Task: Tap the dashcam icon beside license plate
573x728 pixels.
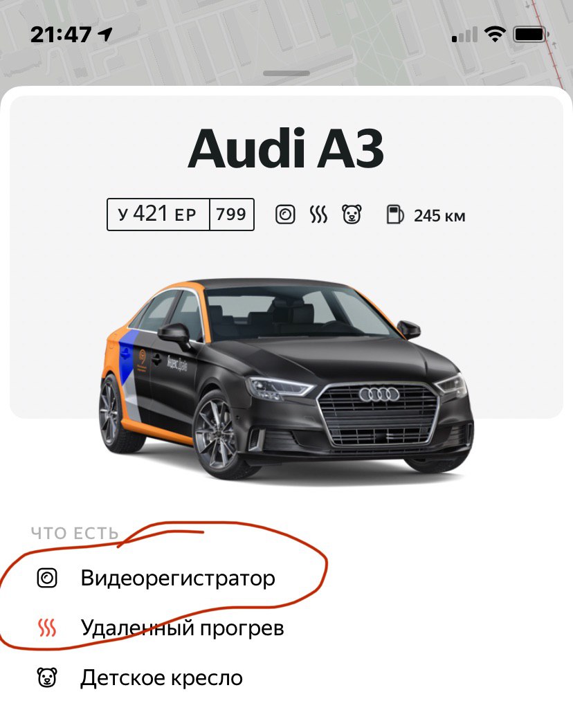Action: coord(285,215)
